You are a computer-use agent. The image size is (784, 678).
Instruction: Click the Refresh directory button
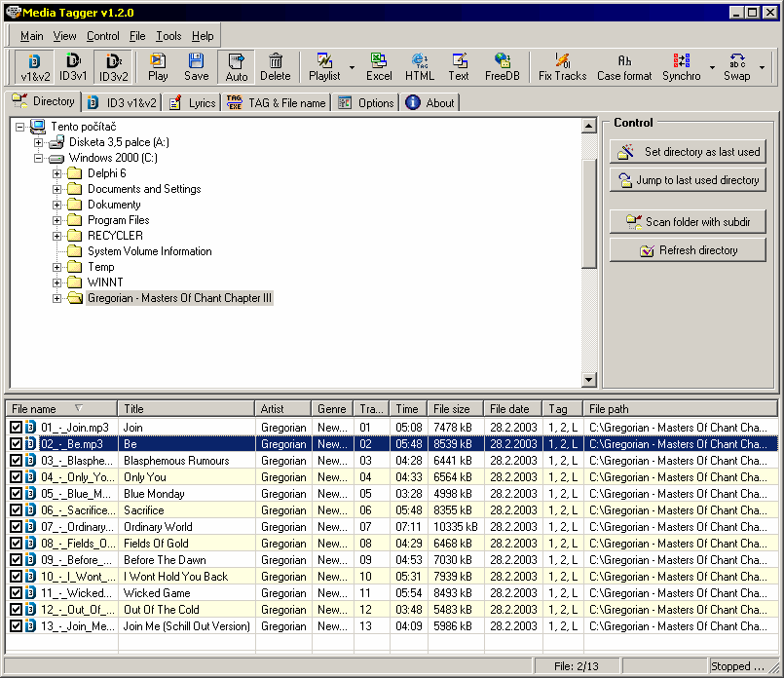688,250
